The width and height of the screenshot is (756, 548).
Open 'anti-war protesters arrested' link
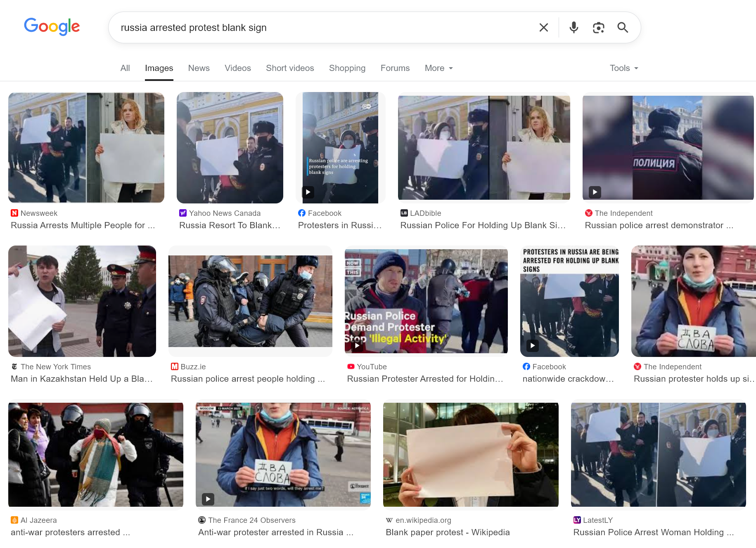(71, 532)
